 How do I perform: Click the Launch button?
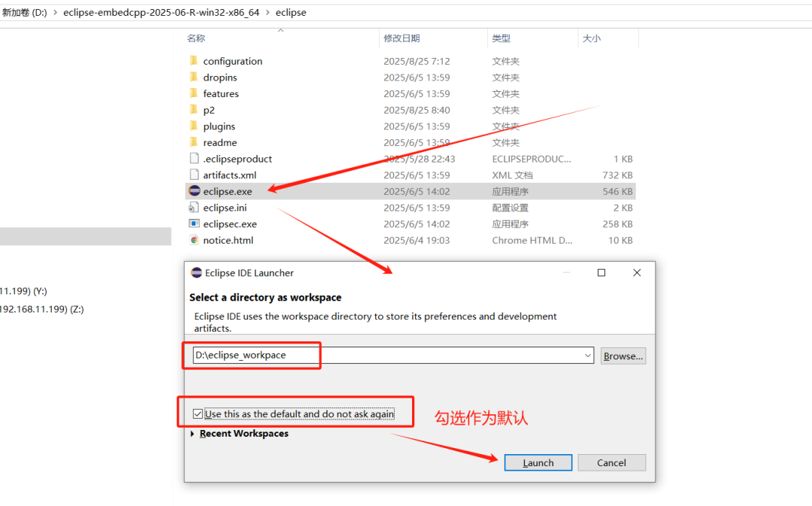[x=538, y=462]
